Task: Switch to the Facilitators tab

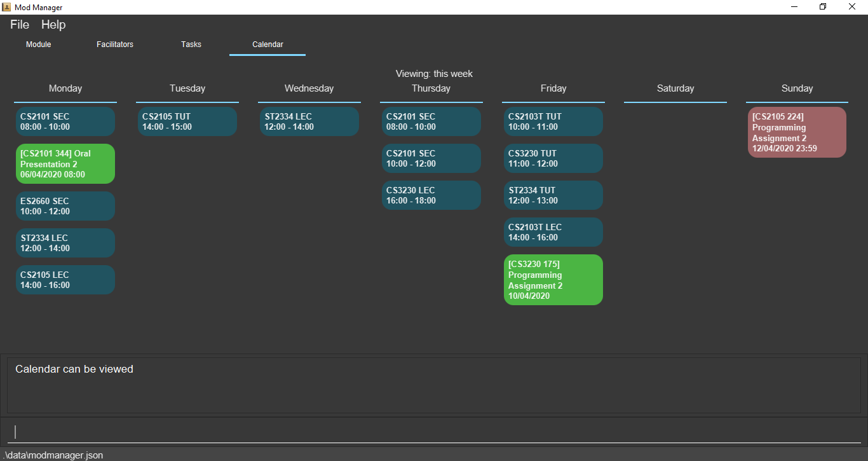Action: tap(115, 45)
